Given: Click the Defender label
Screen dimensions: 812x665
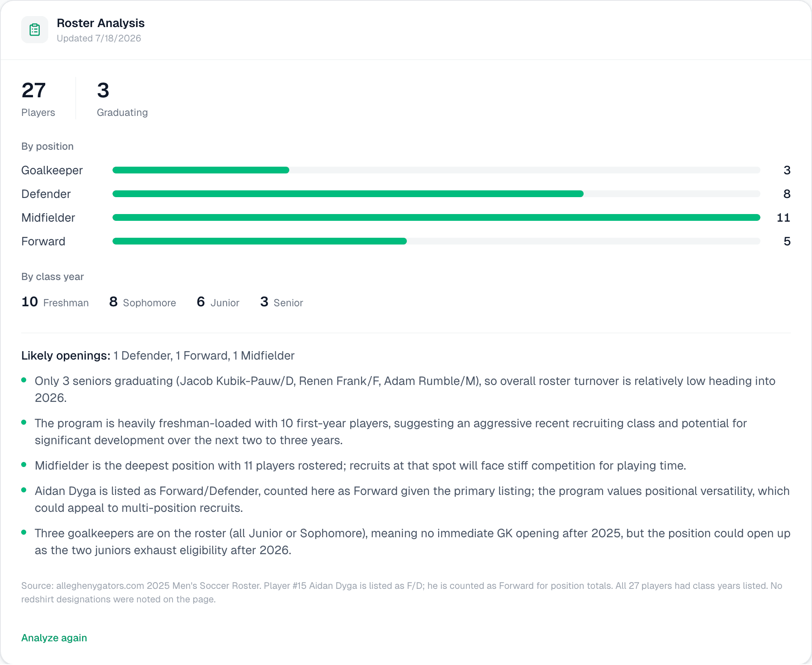Looking at the screenshot, I should click(x=46, y=194).
